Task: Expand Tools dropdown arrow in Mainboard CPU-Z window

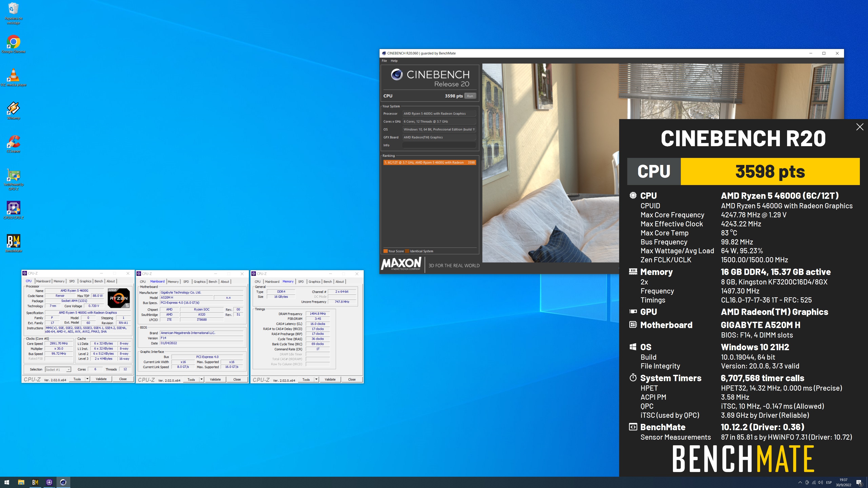Action: coord(201,380)
